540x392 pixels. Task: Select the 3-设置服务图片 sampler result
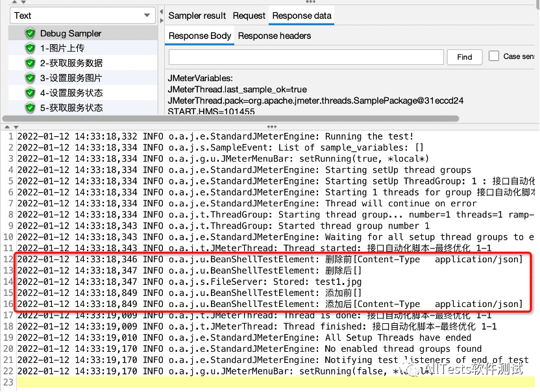point(83,78)
